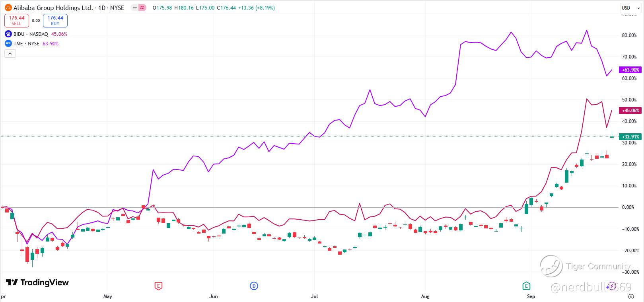Click the Aug label on time axis
Screen dimensions: 644x302
tap(425, 296)
